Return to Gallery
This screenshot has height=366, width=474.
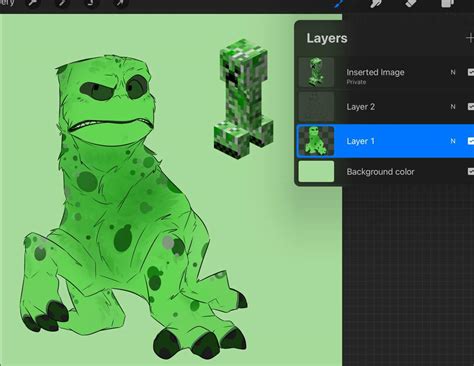7,3
